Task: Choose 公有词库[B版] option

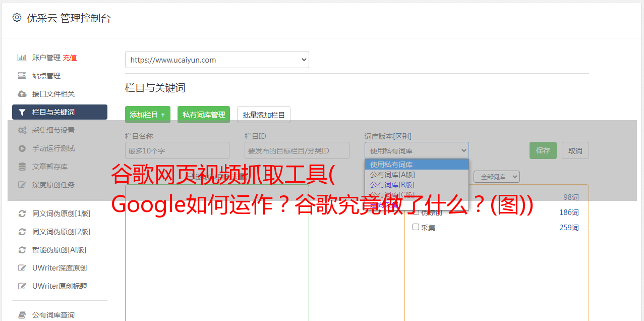Action: tap(417, 184)
